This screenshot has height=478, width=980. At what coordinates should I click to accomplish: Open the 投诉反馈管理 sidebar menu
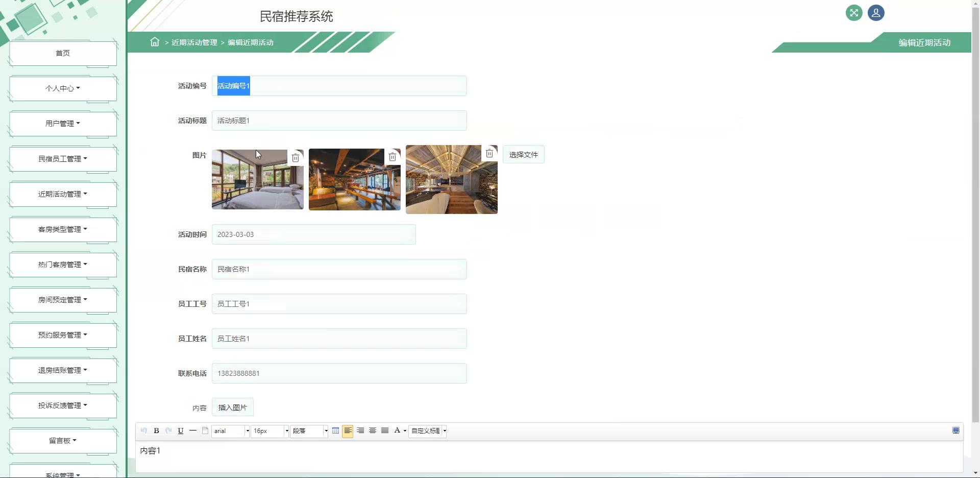63,405
